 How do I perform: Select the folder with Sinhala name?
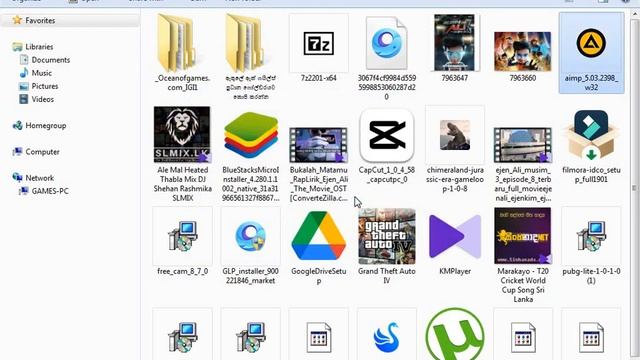pyautogui.click(x=251, y=56)
